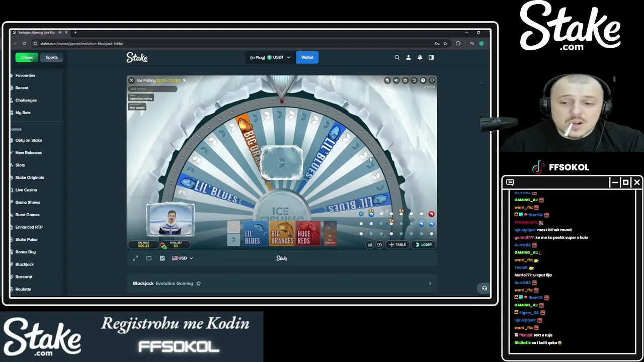
Task: Mute the browser tab audio icon
Action: (x=60, y=33)
